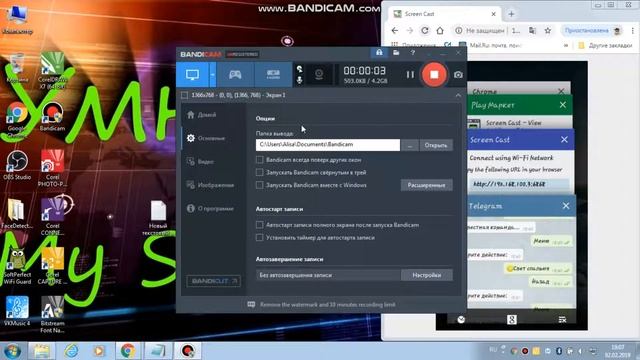Enable the autostart recording timer checkbox
640x360 pixels.
pos(260,238)
